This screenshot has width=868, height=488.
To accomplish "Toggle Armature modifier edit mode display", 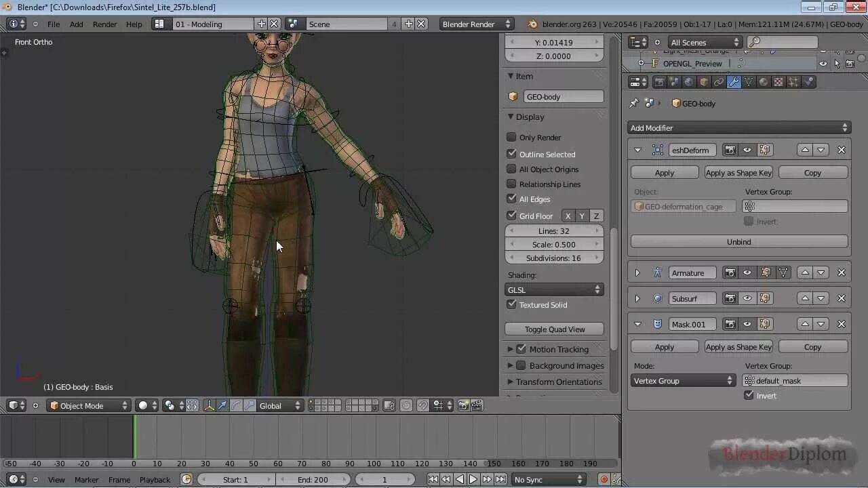I will 766,273.
